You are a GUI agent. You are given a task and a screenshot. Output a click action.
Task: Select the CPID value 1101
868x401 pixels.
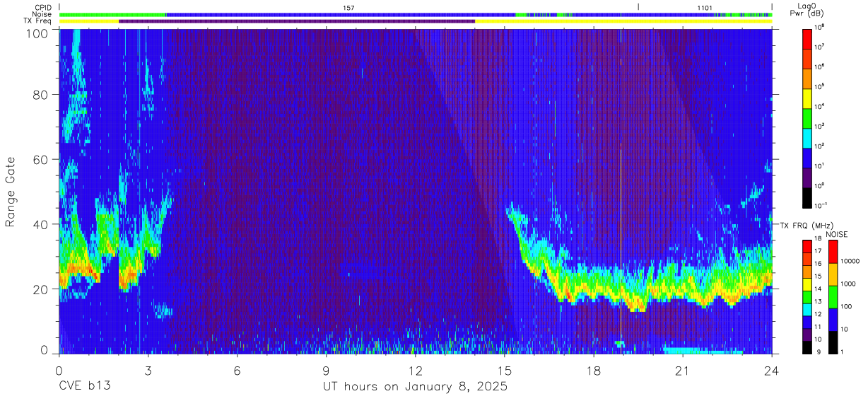705,7
